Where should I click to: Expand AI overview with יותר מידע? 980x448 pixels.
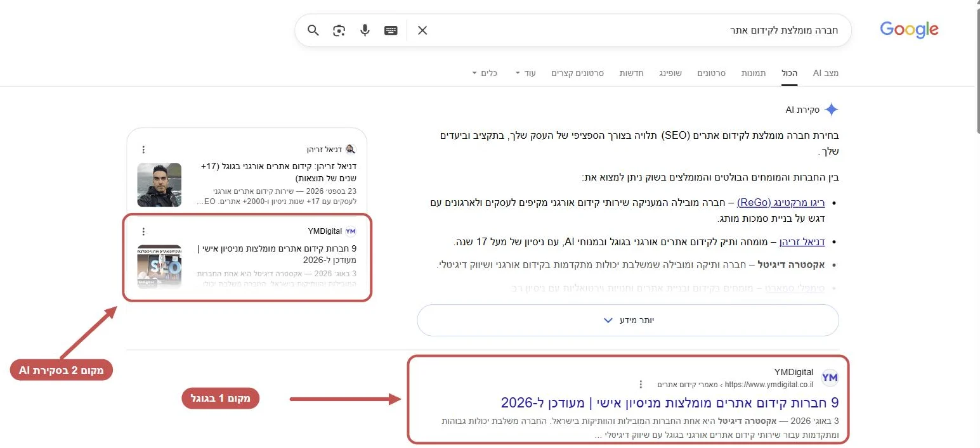point(628,320)
